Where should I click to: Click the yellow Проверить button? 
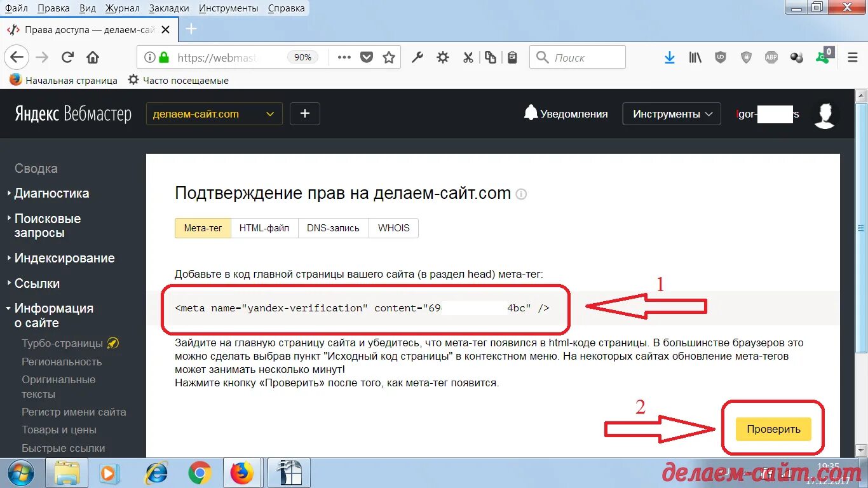point(773,429)
